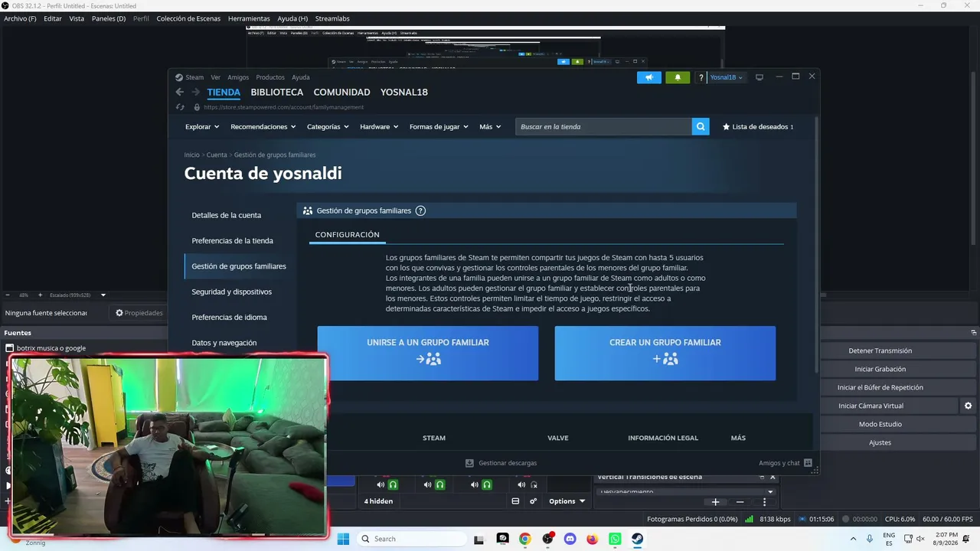
Task: Open OBS settings gear beside Iniciar Cámara Virtual
Action: 968,406
